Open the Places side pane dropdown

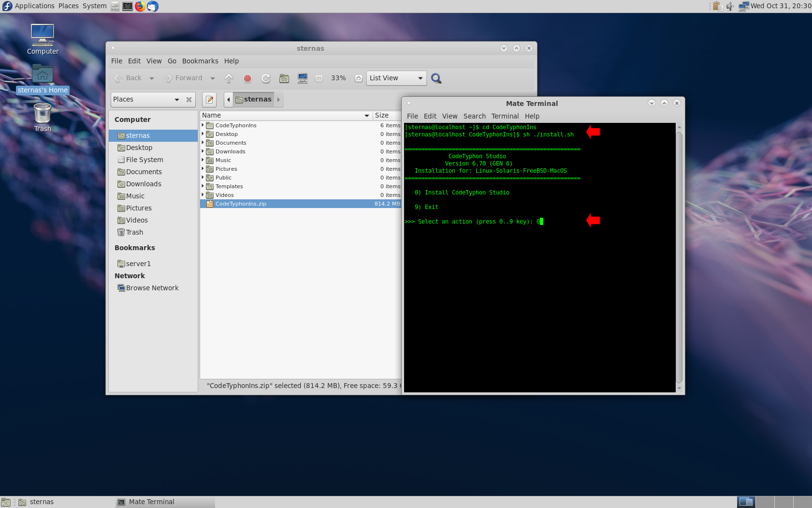click(145, 100)
